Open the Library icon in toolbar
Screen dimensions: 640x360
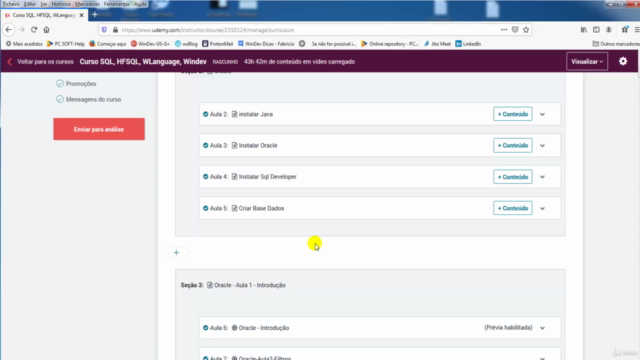(x=584, y=29)
